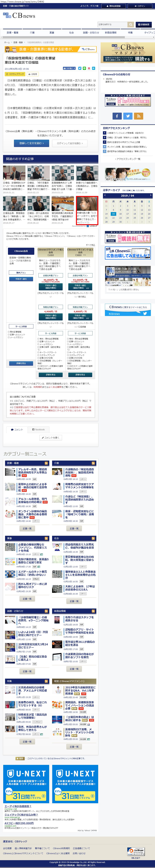Go to previous month in archive calendar

tap(105, 195)
